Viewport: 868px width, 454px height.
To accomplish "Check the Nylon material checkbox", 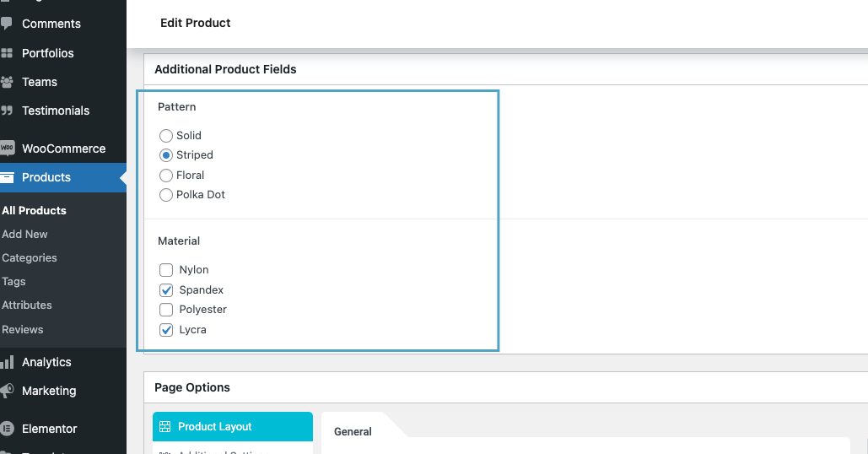I will [x=166, y=271].
